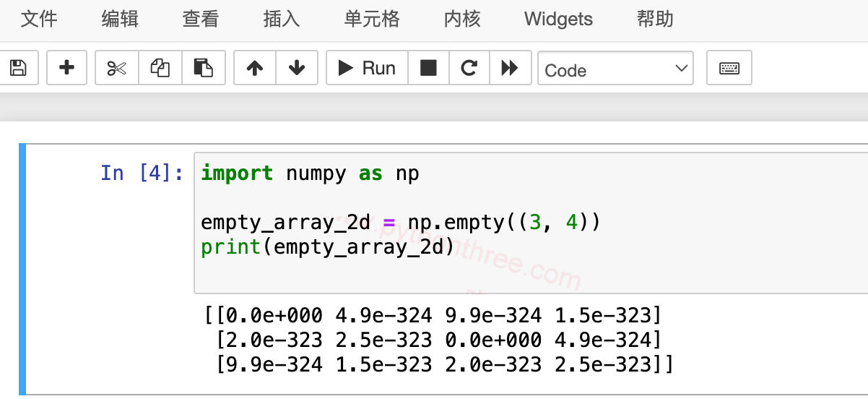Click the import numpy as np line
Image resolution: width=868 pixels, height=399 pixels.
[310, 173]
